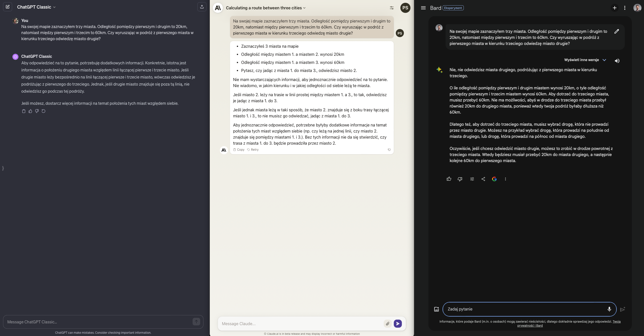
Task: Open Bard hamburger main menu
Action: pos(423,8)
